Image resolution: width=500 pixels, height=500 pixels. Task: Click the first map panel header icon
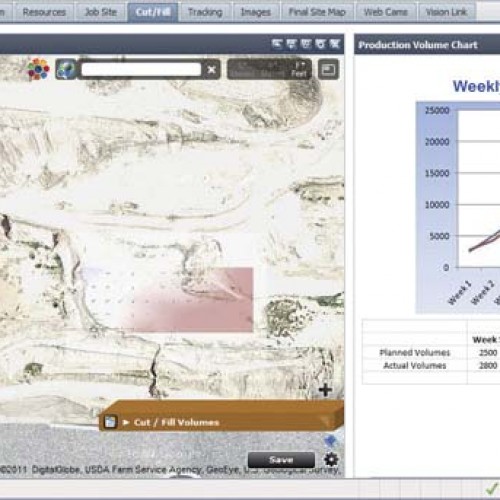[x=277, y=44]
